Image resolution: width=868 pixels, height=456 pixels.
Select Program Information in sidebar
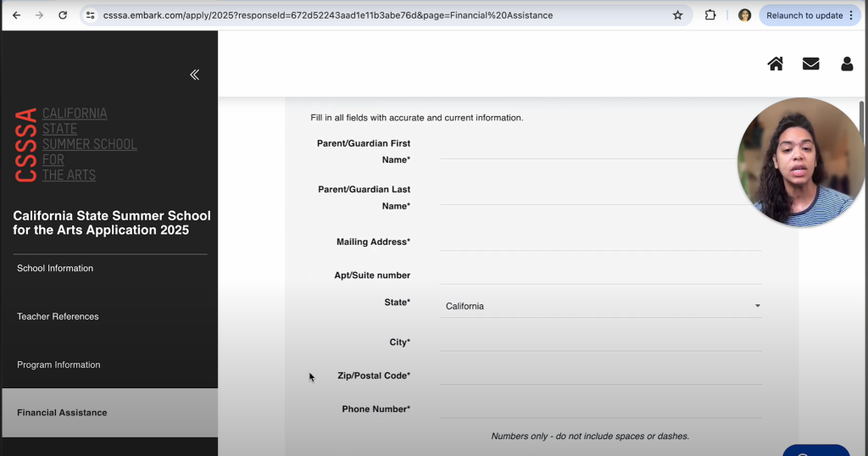point(58,364)
